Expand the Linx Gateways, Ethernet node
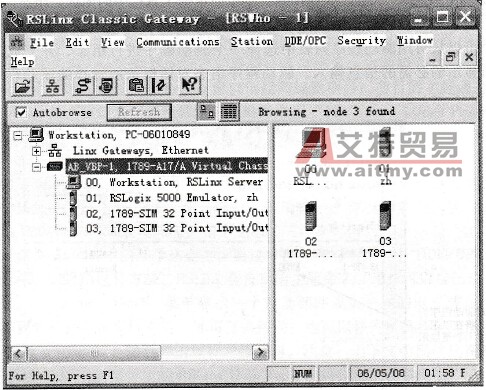Viewport: 486px width, 390px height. click(x=36, y=151)
